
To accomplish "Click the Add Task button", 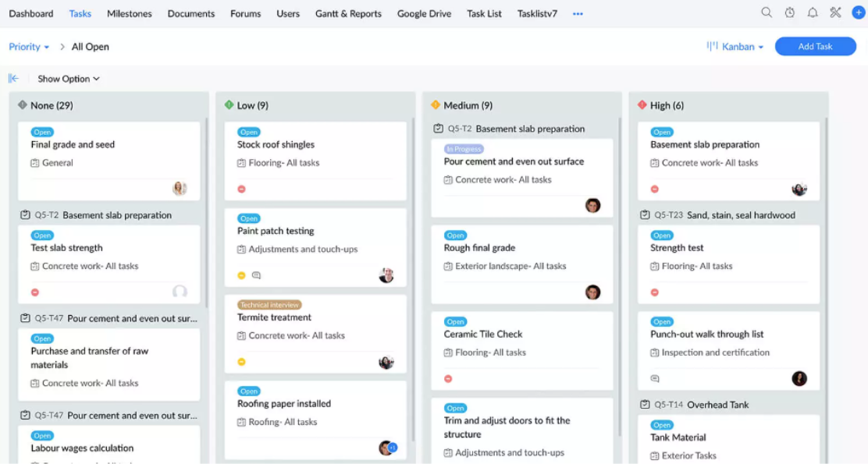I will click(x=815, y=47).
